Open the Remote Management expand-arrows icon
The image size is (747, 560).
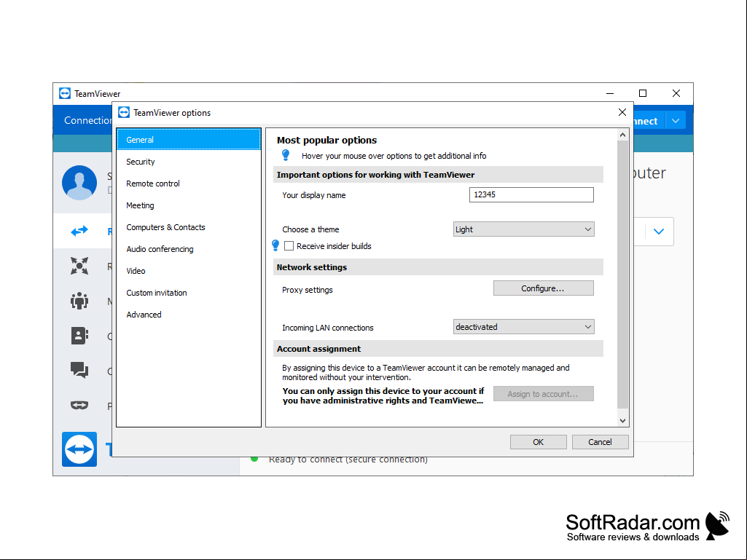point(79,266)
